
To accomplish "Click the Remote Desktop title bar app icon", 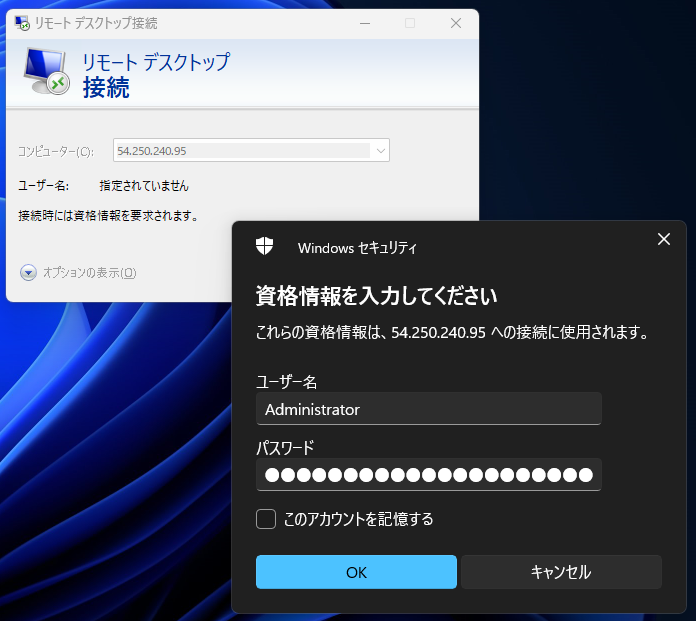I will tap(22, 23).
